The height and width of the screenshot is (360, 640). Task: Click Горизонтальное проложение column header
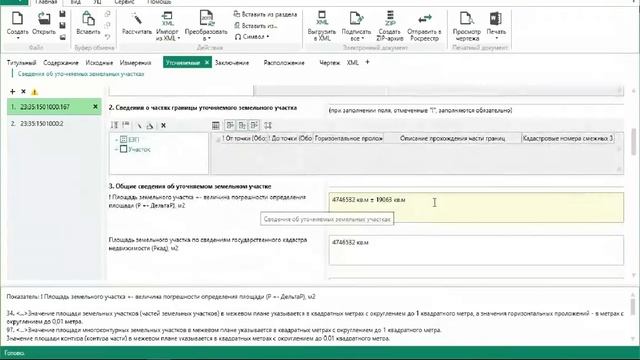tap(348, 138)
